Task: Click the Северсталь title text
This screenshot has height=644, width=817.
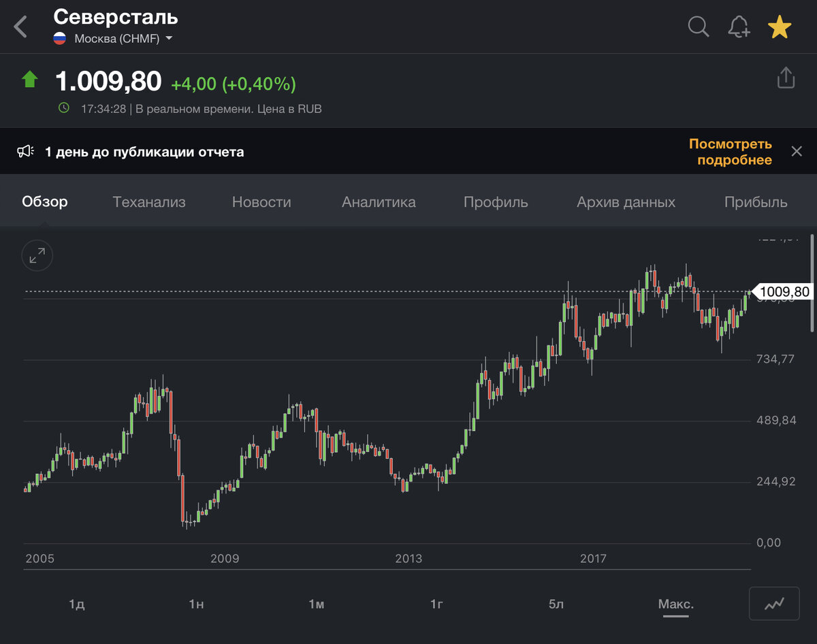Action: [116, 16]
